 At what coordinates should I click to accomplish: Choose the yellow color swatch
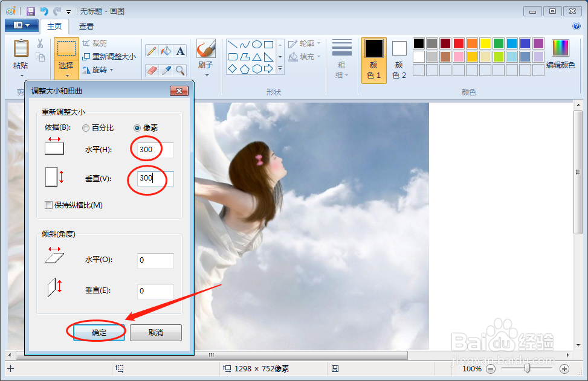[x=485, y=43]
